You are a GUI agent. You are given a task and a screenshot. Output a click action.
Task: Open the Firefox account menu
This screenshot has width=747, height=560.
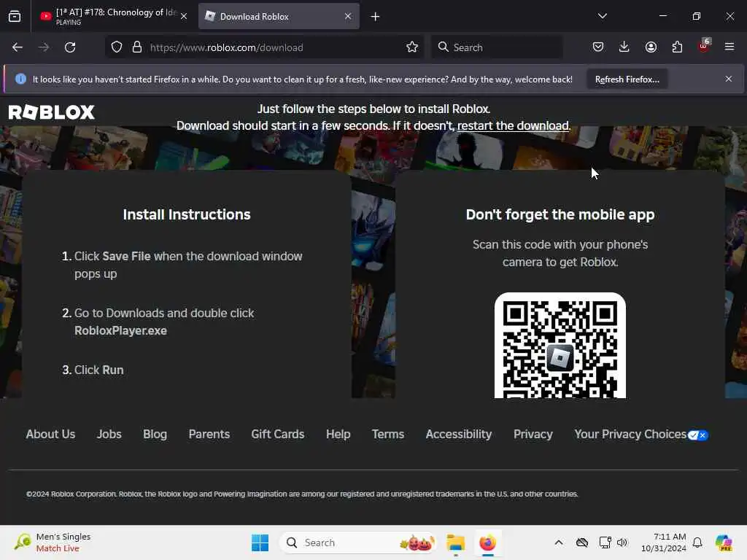[x=651, y=47]
